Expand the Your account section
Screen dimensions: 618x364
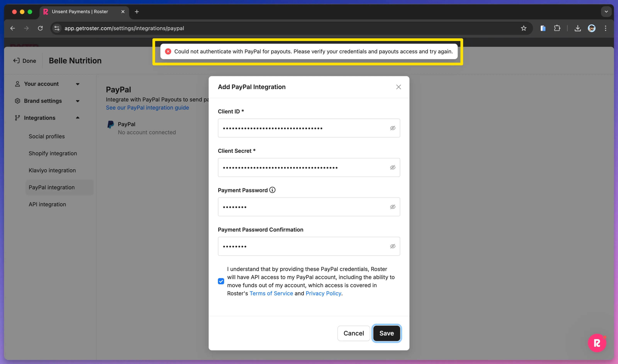pos(47,84)
